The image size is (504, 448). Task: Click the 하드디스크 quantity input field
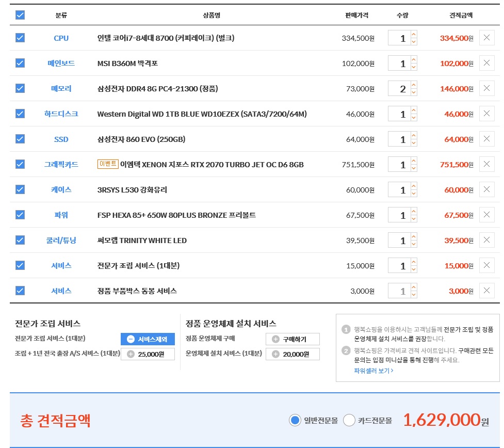click(x=399, y=114)
